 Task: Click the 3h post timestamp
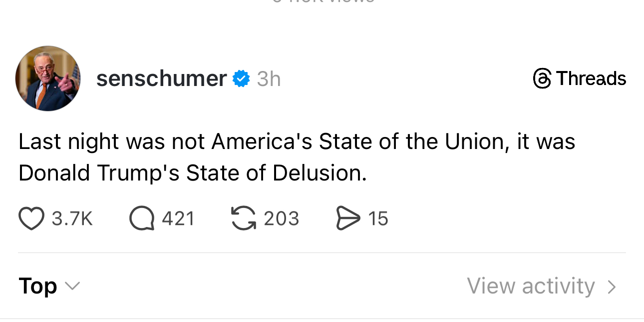(269, 79)
